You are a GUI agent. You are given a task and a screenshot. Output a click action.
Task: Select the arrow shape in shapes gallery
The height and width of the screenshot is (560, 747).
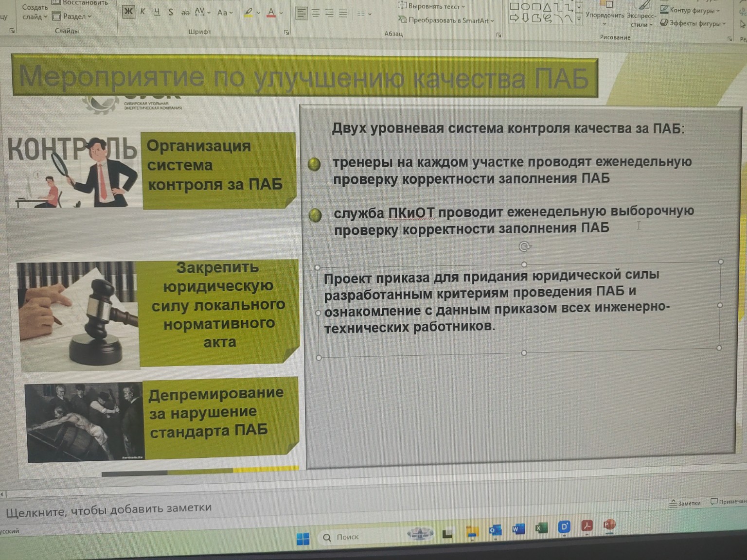click(x=515, y=17)
